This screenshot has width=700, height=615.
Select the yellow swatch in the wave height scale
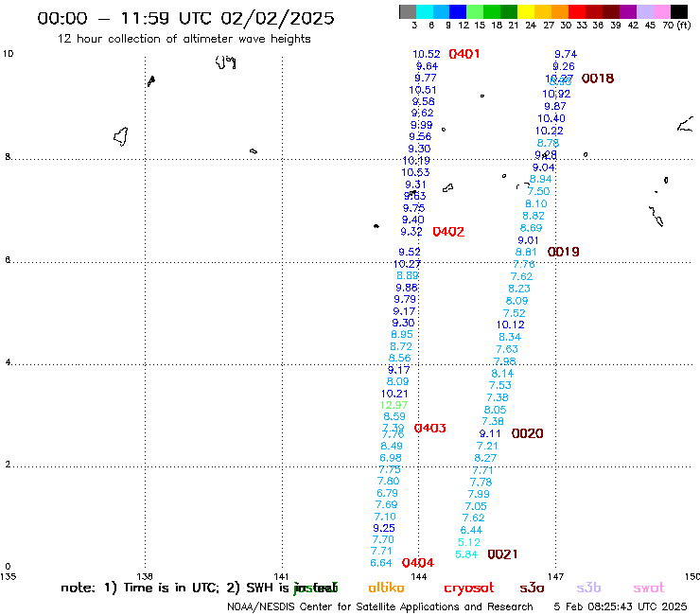[x=526, y=11]
